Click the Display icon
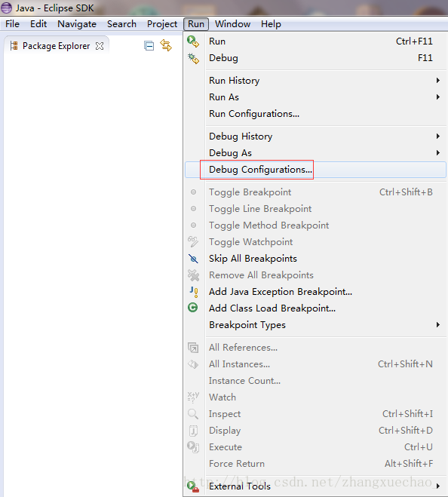448x497 pixels. pos(193,431)
